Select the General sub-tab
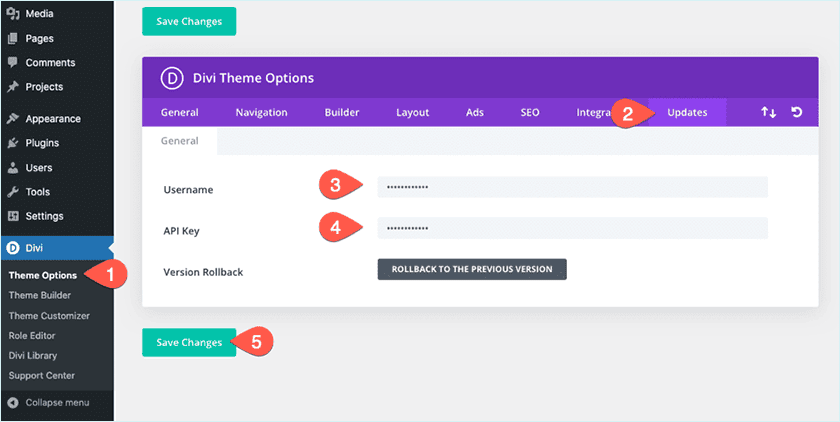This screenshot has height=422, width=840. click(180, 141)
